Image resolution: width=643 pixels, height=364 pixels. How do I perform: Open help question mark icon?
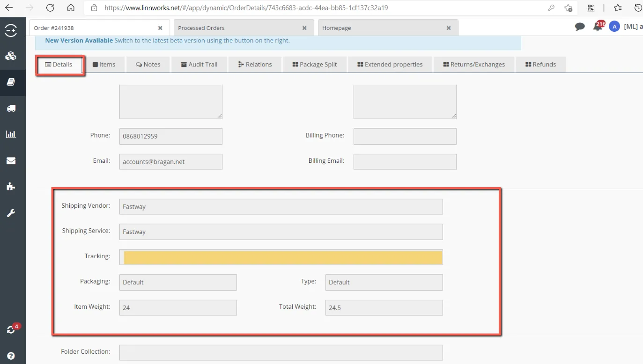pyautogui.click(x=11, y=356)
